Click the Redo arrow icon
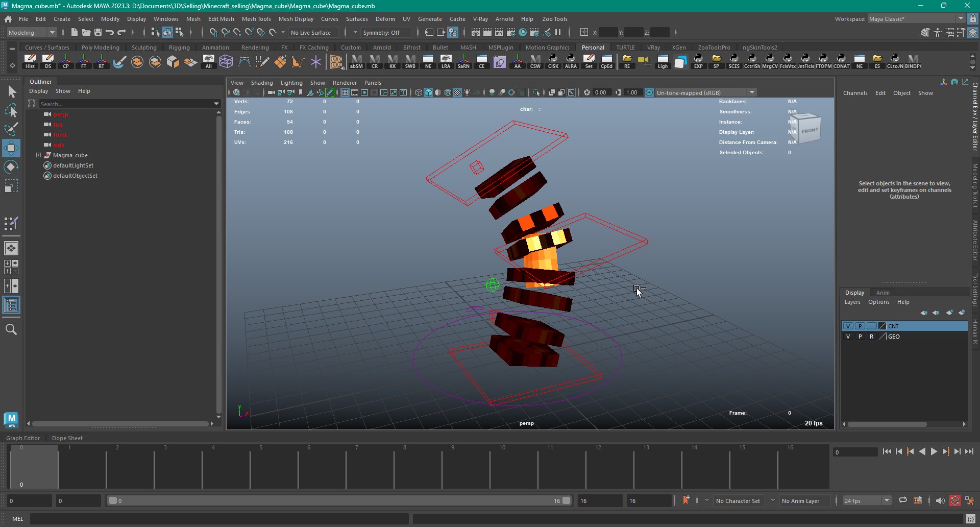 click(121, 32)
